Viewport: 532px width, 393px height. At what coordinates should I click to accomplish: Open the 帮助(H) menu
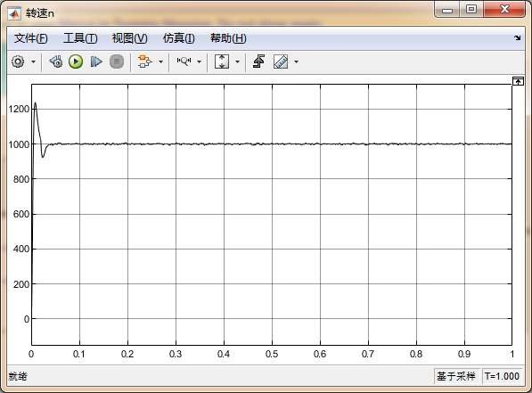pyautogui.click(x=228, y=38)
